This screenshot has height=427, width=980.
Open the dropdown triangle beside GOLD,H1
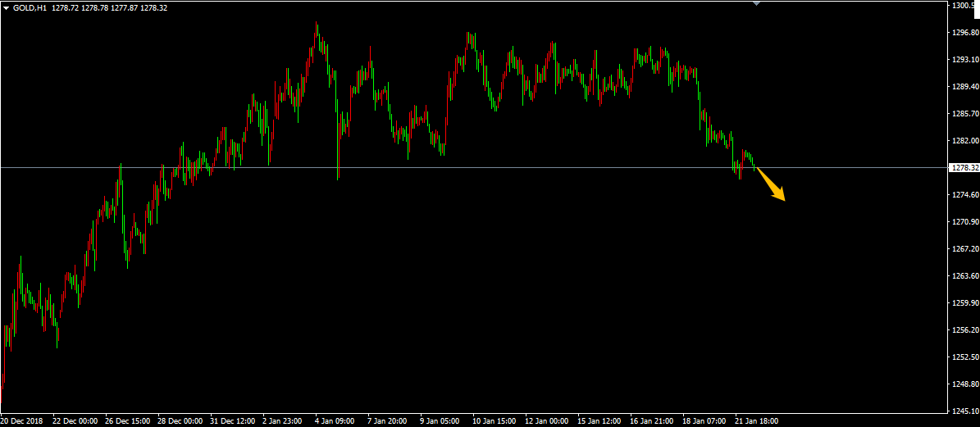(7, 8)
